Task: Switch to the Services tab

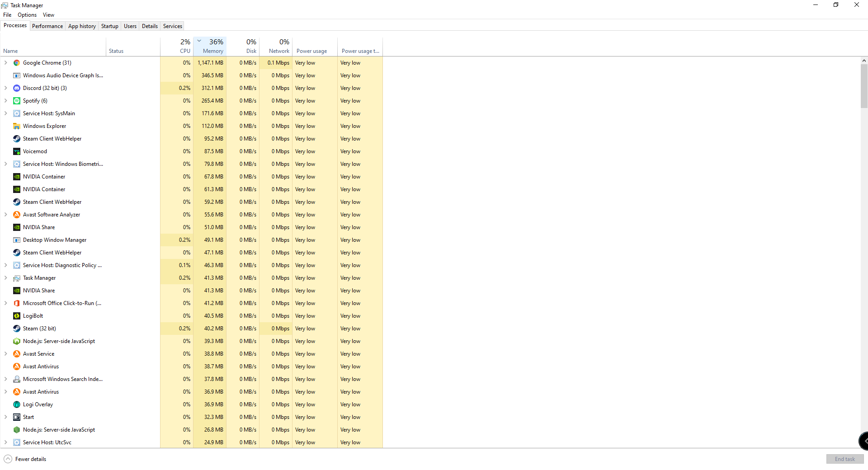Action: (x=173, y=26)
